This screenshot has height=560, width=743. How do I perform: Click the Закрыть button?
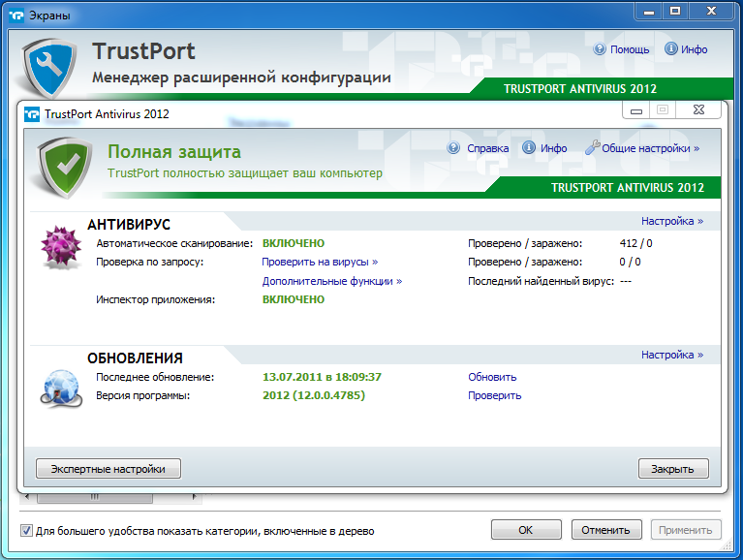tap(673, 469)
